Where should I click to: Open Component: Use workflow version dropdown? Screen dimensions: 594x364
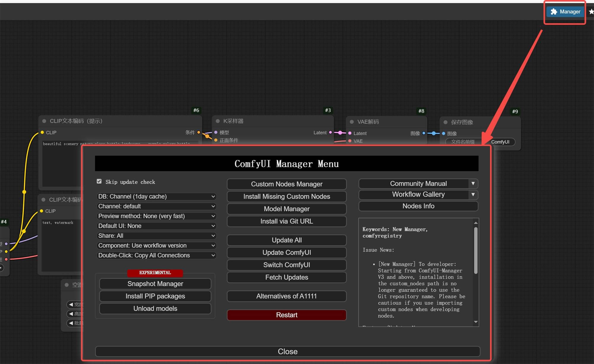tap(157, 246)
